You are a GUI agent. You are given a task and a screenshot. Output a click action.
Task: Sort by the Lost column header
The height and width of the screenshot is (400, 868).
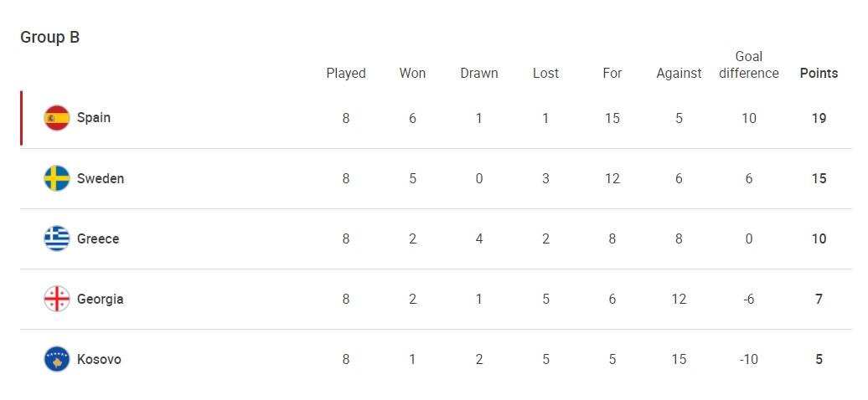tap(545, 73)
